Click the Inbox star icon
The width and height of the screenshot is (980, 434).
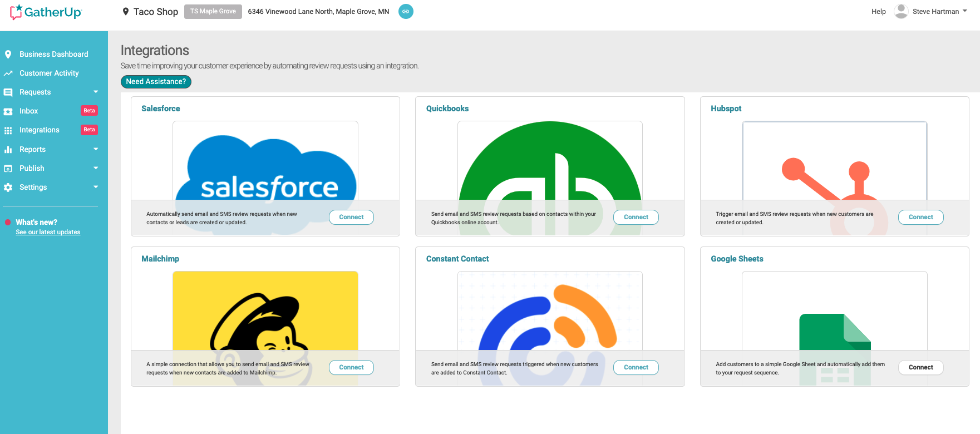[x=8, y=111]
